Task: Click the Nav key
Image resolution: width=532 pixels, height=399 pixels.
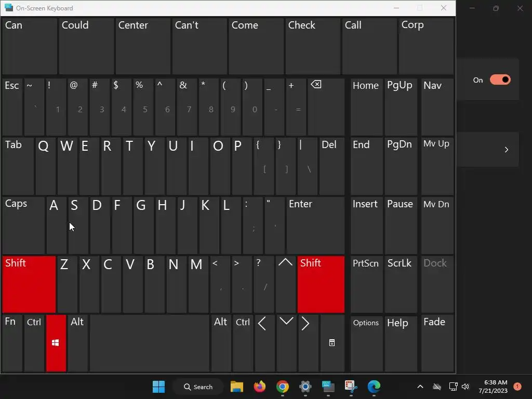Action: coord(437,107)
